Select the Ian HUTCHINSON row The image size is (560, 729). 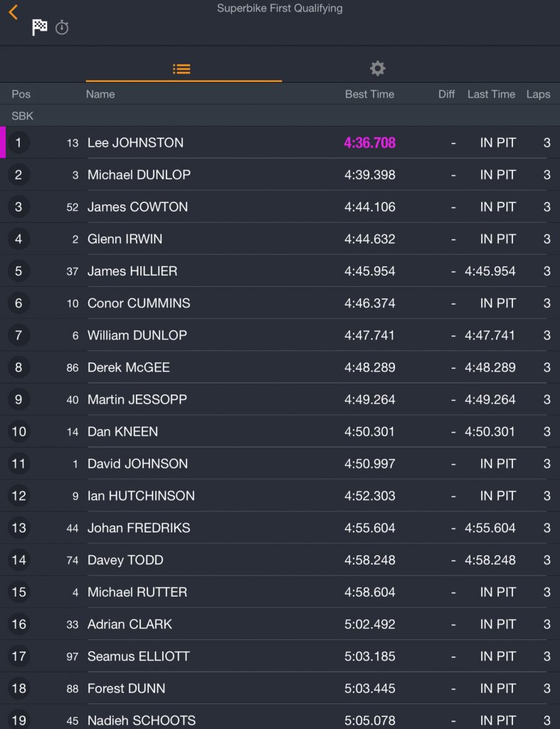point(280,495)
